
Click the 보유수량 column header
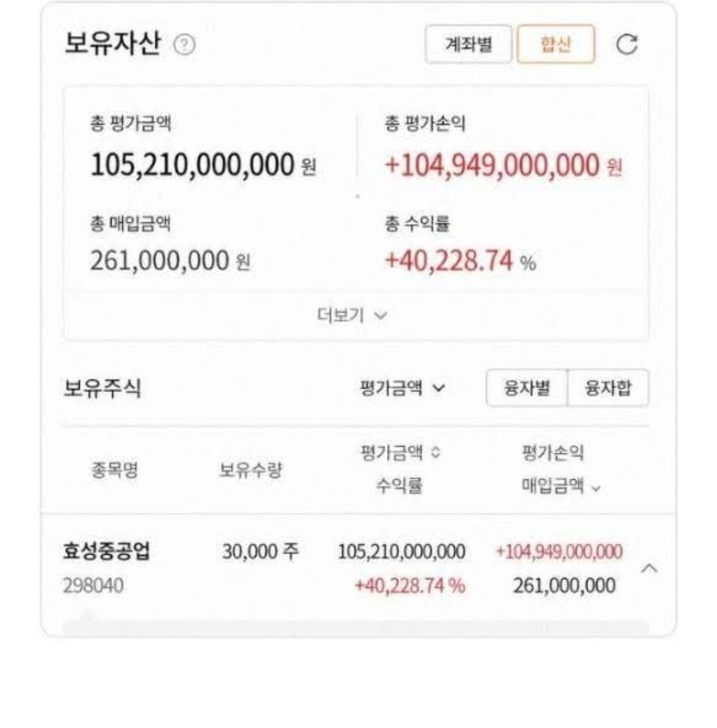click(x=251, y=472)
